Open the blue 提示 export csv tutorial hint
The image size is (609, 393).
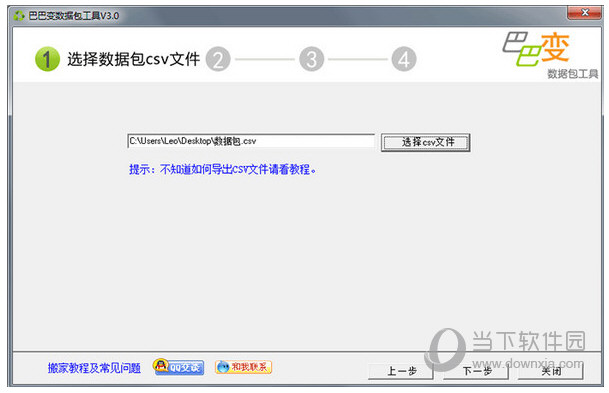point(223,169)
